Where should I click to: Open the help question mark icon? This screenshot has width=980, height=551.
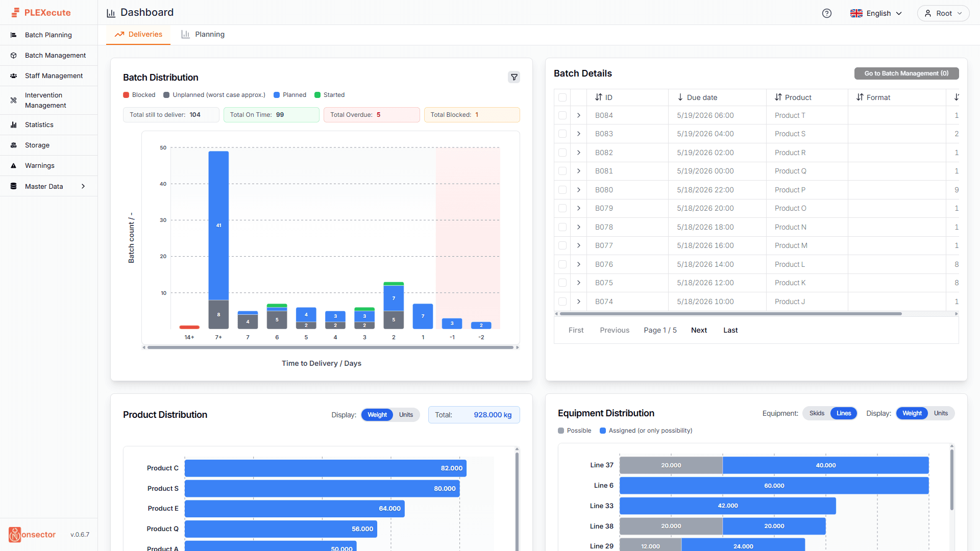pos(827,13)
